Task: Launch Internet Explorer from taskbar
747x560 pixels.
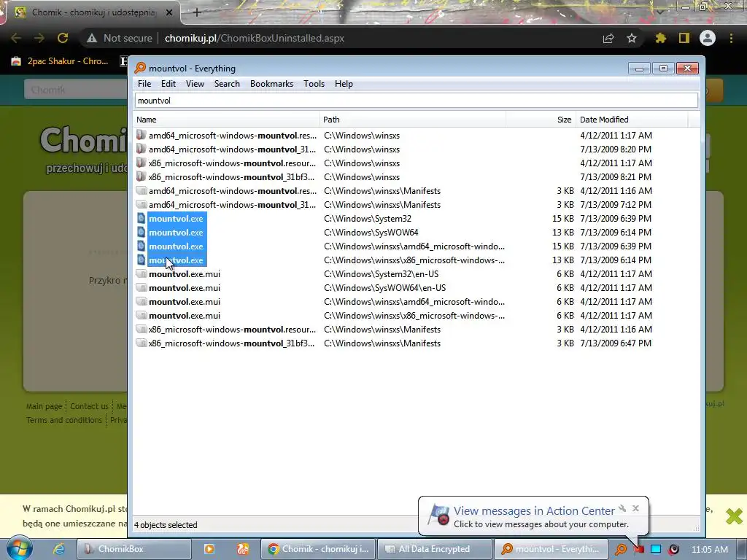Action: click(x=58, y=549)
